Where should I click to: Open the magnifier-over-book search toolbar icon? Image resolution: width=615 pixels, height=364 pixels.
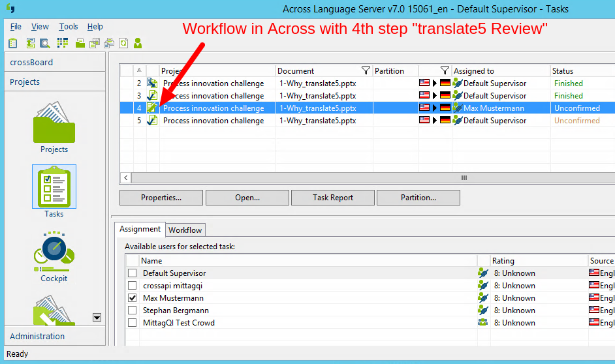(x=44, y=42)
